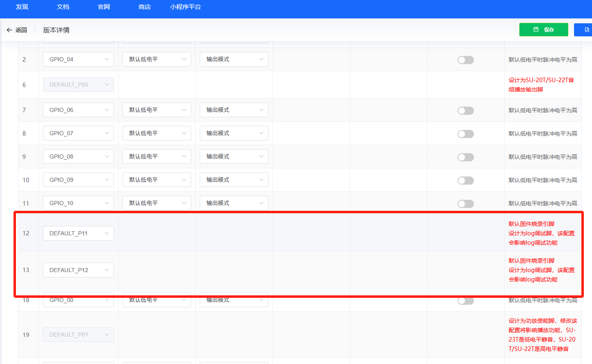Open the DEFAULT_P12 pin dropdown
592x364 pixels.
tap(78, 270)
